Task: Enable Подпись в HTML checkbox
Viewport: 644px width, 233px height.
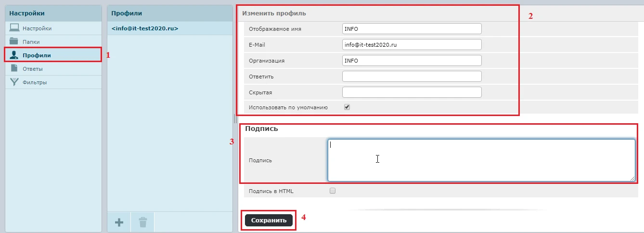Action: (x=332, y=191)
